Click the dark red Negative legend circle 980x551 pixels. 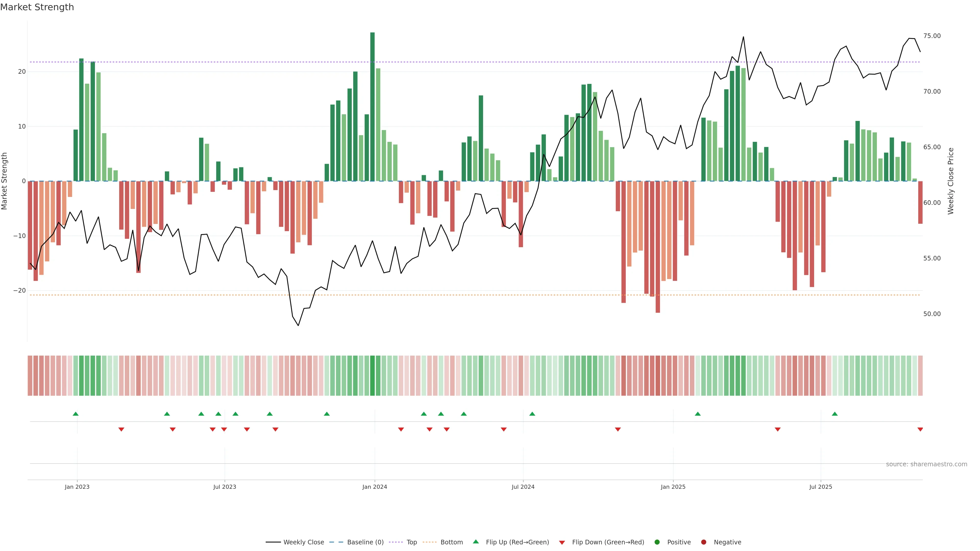pyautogui.click(x=703, y=542)
